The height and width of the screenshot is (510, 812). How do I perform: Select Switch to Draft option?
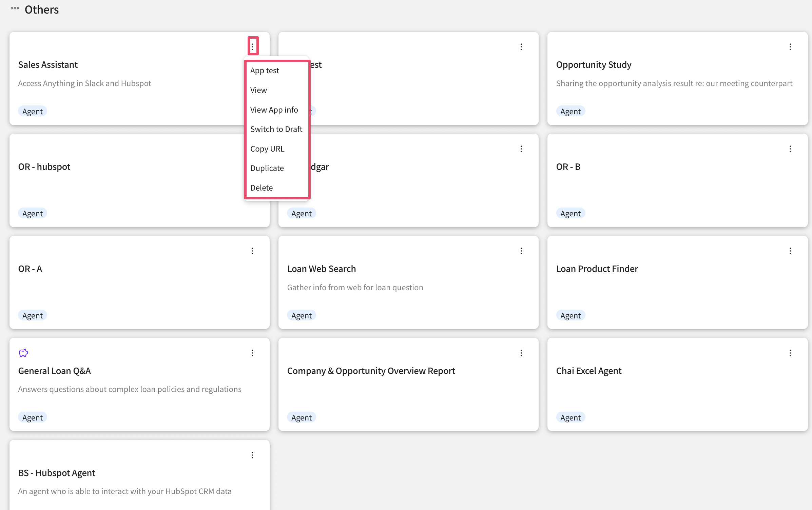[276, 129]
